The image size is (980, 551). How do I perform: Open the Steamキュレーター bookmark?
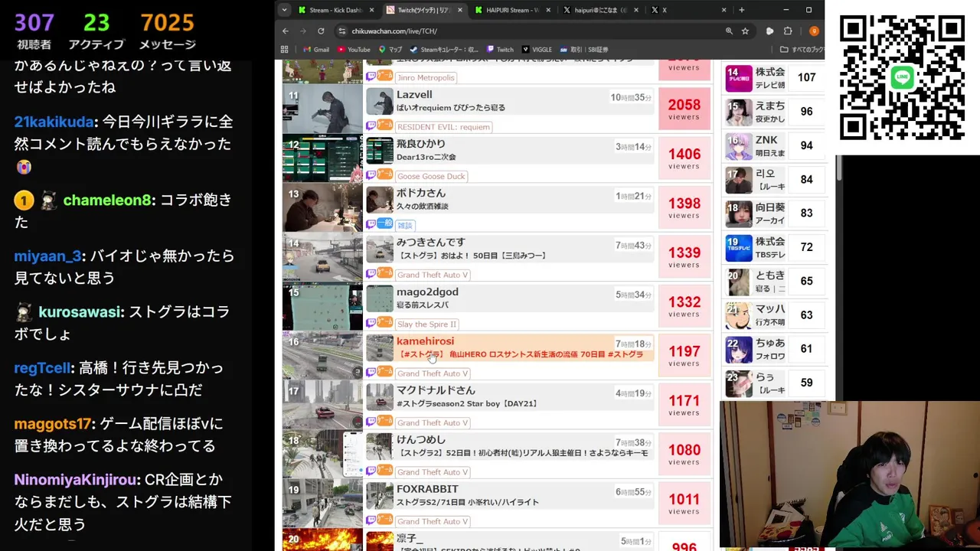pos(445,50)
